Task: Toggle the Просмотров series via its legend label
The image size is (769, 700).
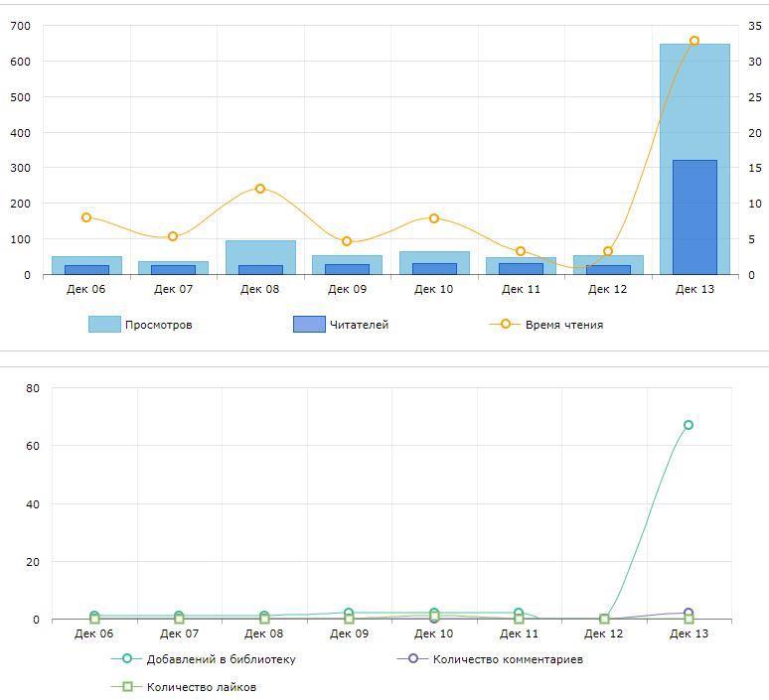Action: [159, 325]
